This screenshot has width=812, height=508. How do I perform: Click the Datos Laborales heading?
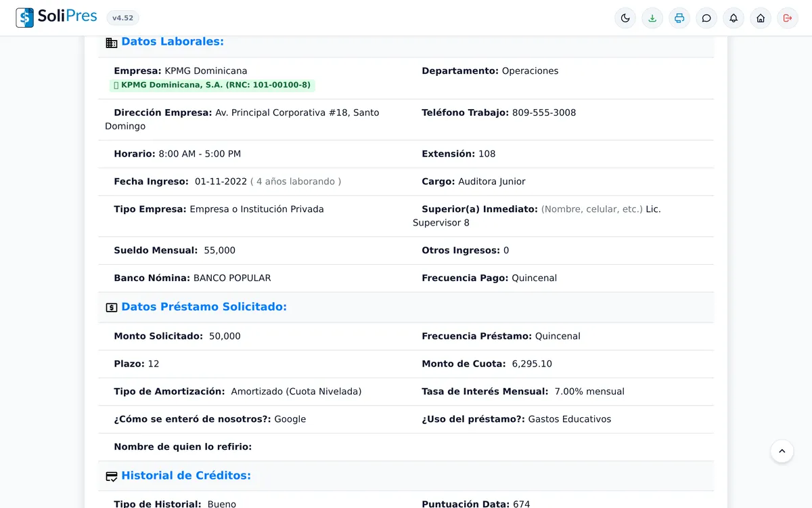(173, 42)
